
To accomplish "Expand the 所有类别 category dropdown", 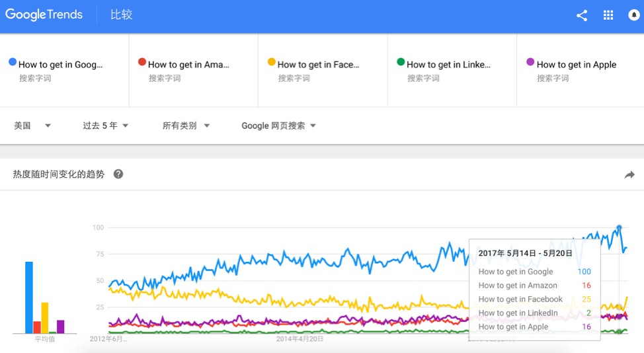I will click(186, 126).
